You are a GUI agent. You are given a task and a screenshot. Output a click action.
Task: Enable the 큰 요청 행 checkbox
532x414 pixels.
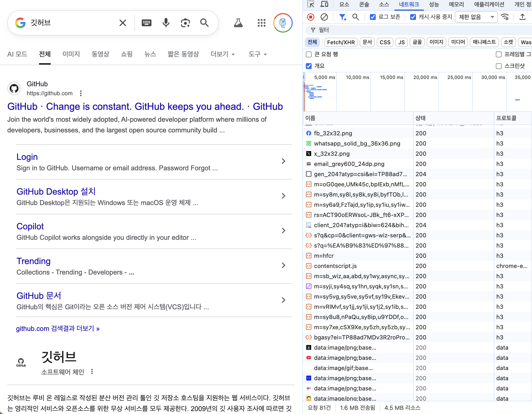click(309, 54)
